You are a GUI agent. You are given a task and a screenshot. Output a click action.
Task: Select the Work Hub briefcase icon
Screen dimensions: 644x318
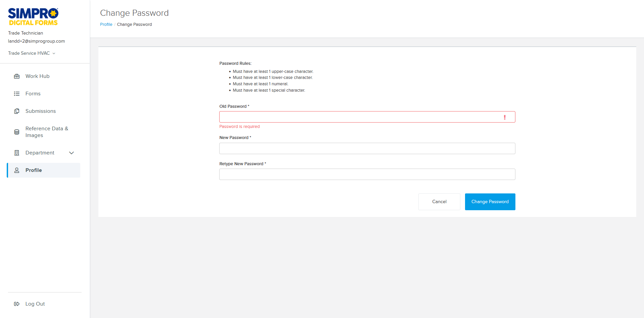[17, 76]
